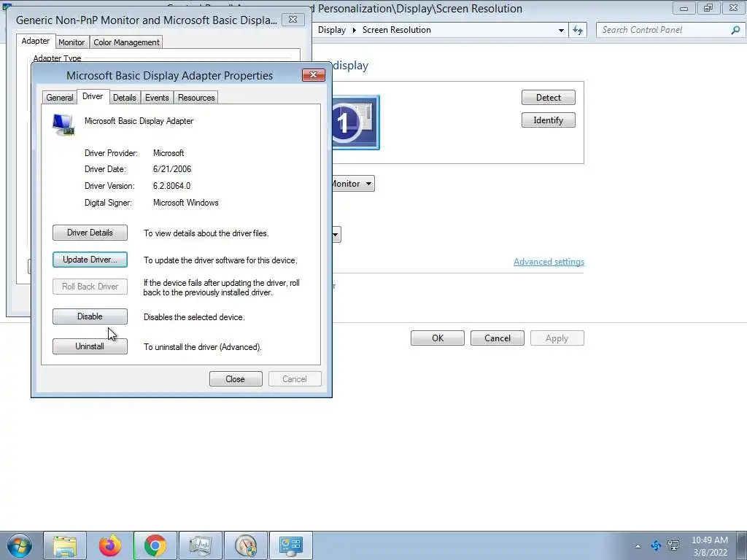Click the Detect button
The image size is (747, 560).
tap(549, 98)
